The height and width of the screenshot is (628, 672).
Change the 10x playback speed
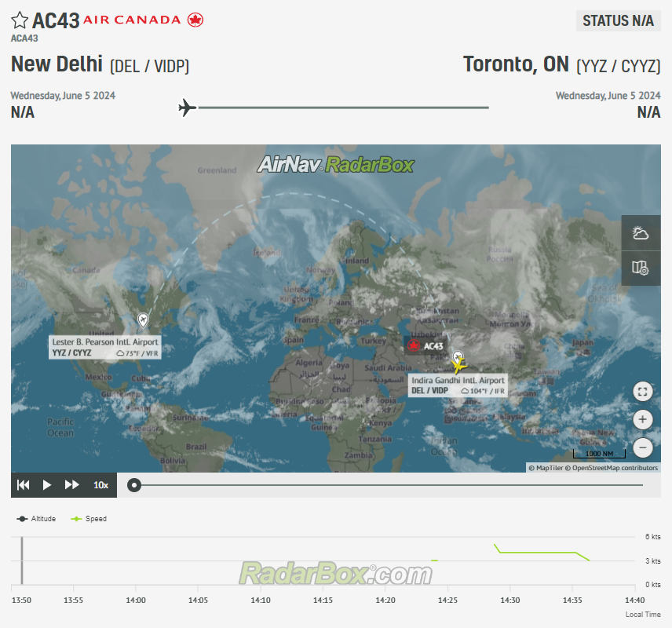[x=100, y=485]
